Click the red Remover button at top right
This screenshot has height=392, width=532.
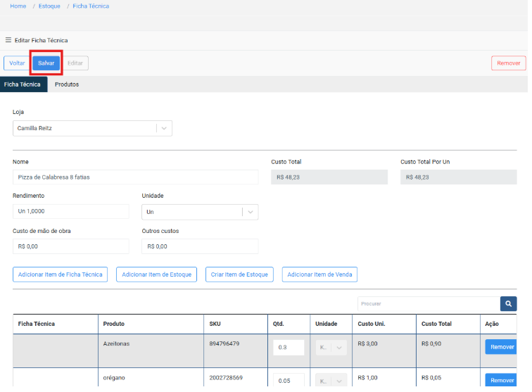click(508, 63)
